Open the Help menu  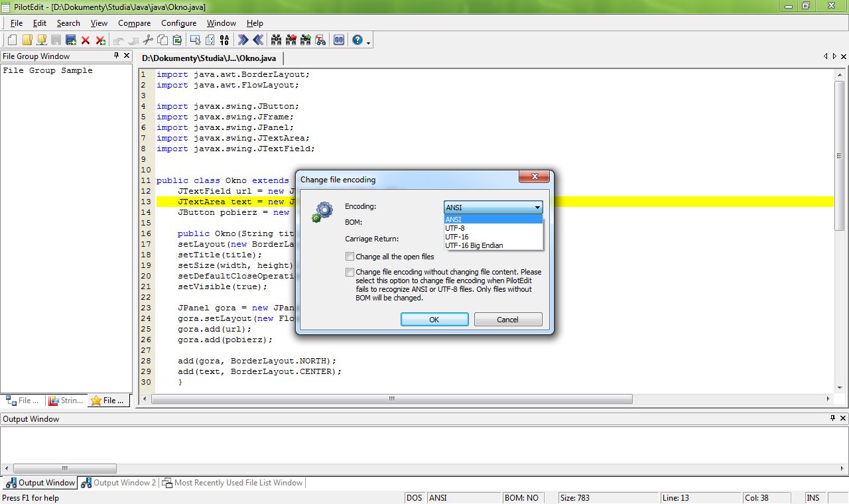[x=255, y=23]
